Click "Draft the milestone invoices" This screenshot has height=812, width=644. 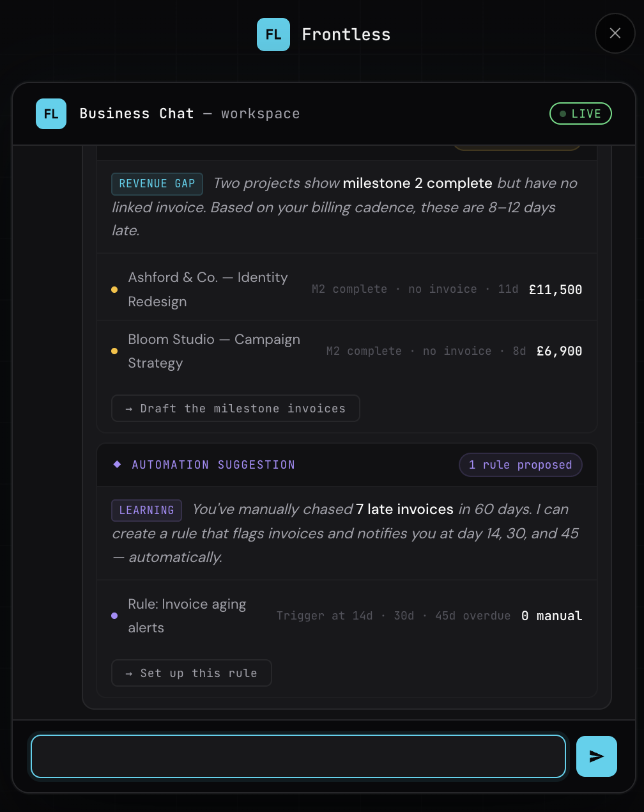click(x=235, y=408)
